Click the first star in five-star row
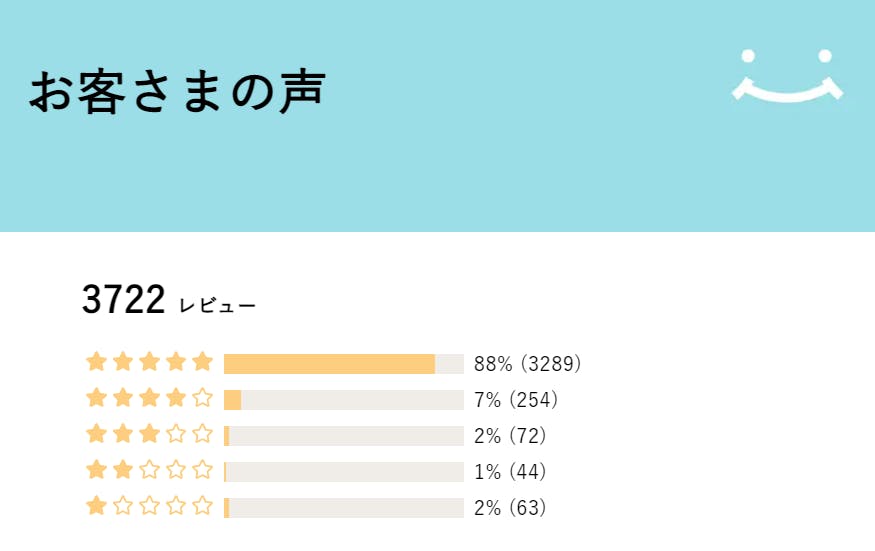Viewport: 875px width, 551px height. click(97, 362)
